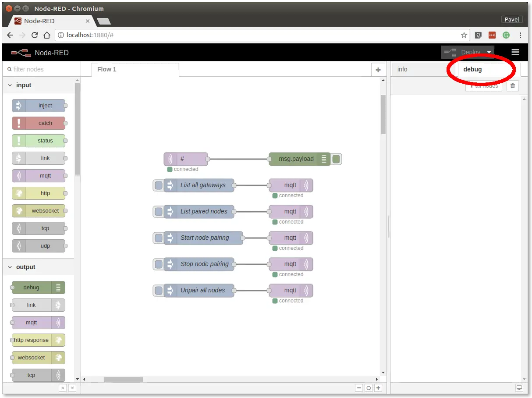Go back with the browser back arrow
Viewport: 532px width, 398px height.
[x=10, y=35]
